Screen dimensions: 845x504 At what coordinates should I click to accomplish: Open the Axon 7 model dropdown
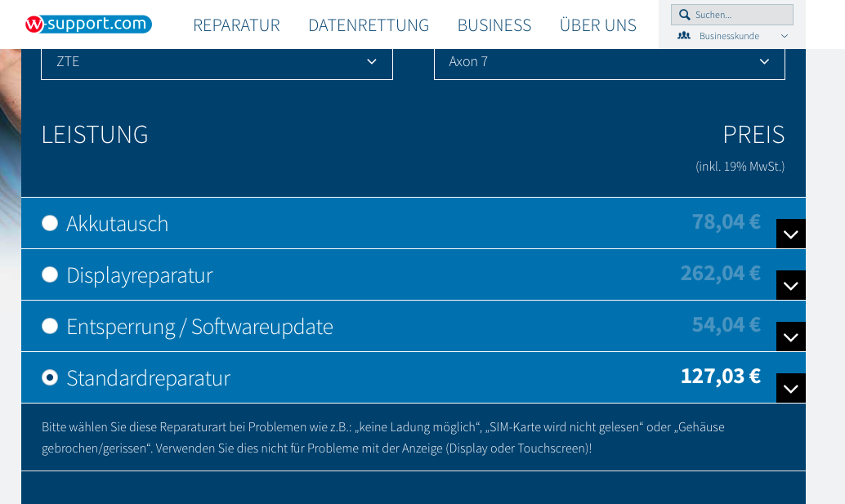(610, 62)
